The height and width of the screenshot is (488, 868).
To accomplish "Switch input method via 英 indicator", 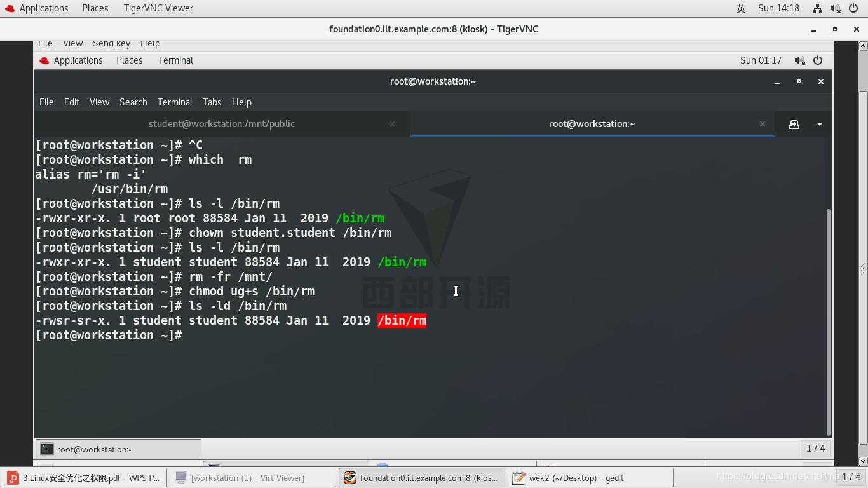I will coord(741,8).
